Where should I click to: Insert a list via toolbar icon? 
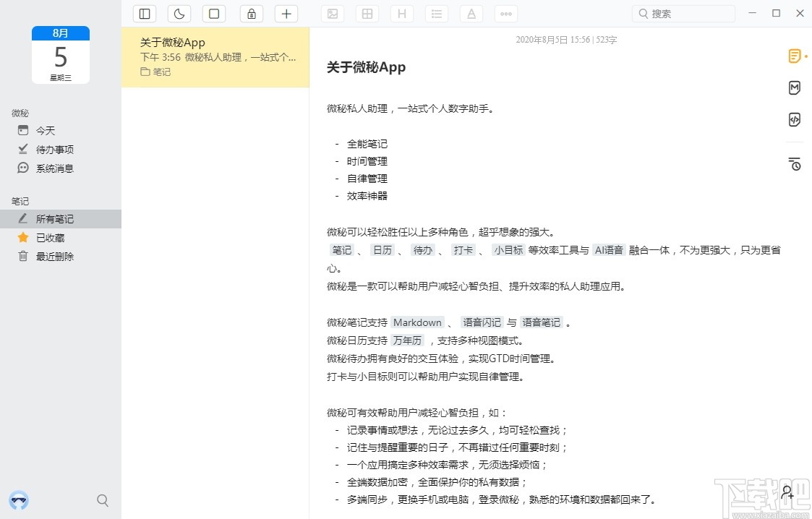[x=437, y=14]
